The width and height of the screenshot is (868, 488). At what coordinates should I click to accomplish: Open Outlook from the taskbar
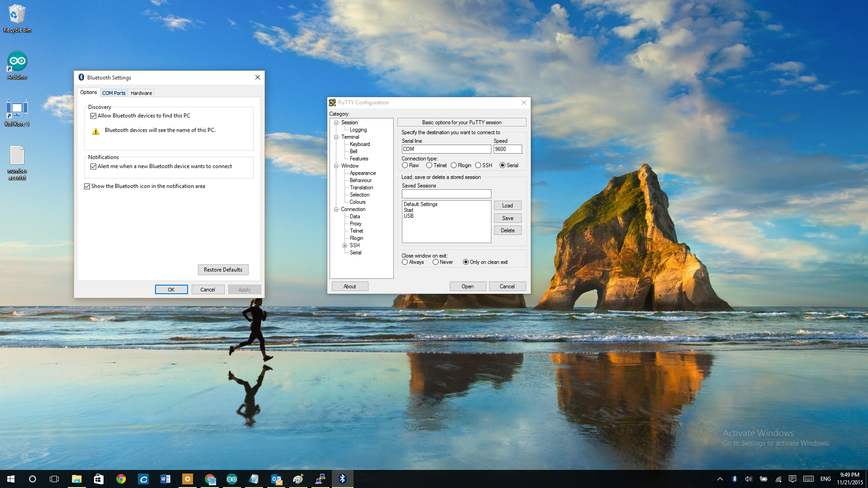click(276, 479)
